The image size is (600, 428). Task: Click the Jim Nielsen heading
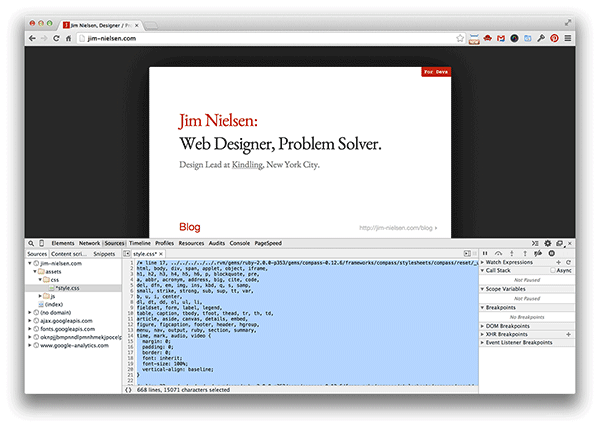218,120
